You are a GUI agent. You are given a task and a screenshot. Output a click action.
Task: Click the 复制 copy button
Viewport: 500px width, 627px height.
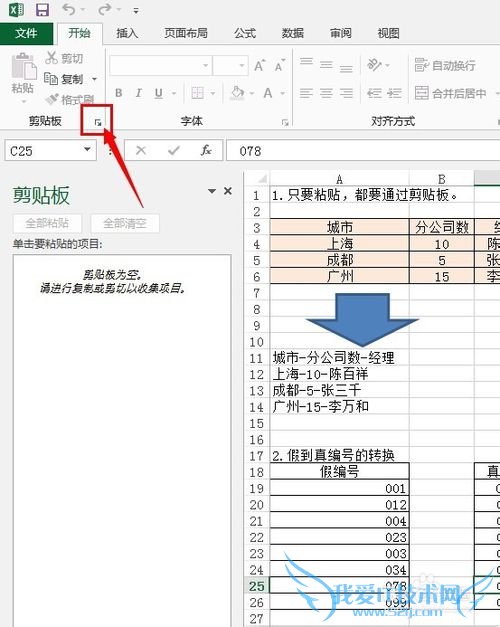point(64,79)
